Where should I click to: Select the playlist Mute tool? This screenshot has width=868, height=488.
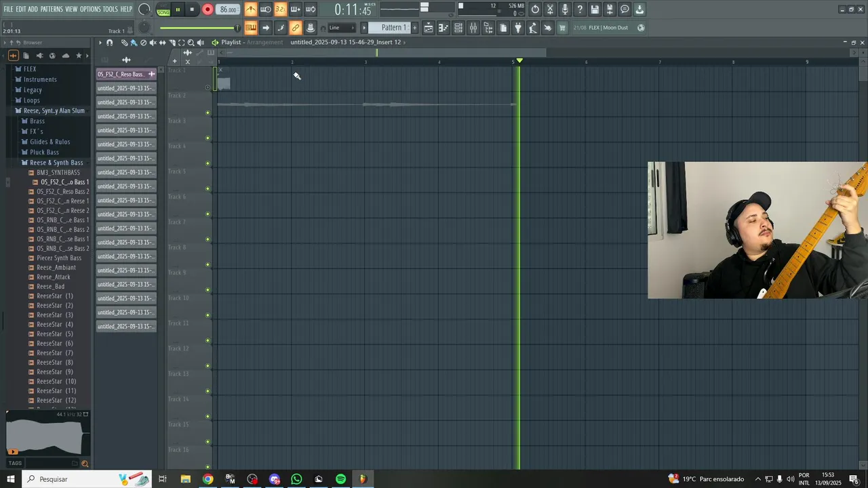[153, 43]
